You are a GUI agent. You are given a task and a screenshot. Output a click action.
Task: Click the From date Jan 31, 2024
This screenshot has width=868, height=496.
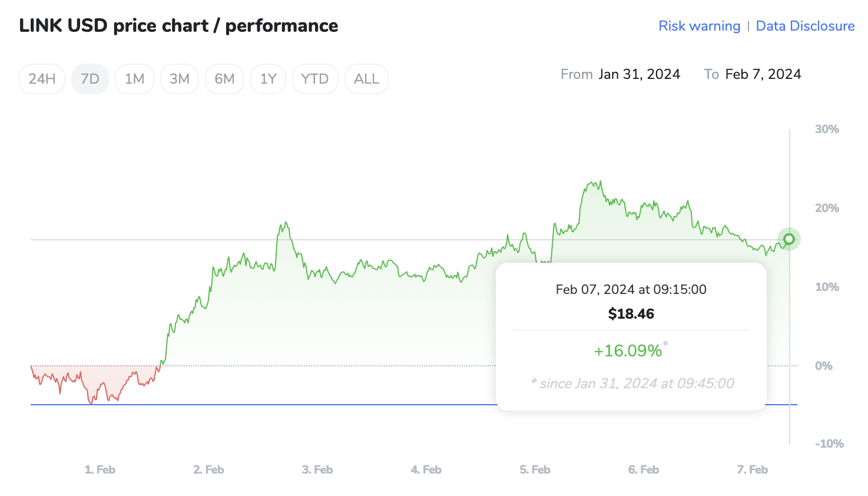[639, 74]
